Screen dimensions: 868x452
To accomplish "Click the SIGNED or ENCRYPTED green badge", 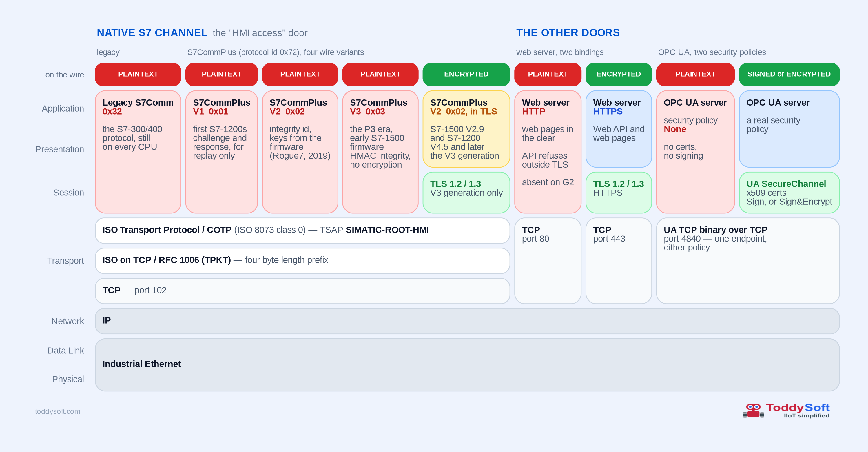I will [789, 74].
